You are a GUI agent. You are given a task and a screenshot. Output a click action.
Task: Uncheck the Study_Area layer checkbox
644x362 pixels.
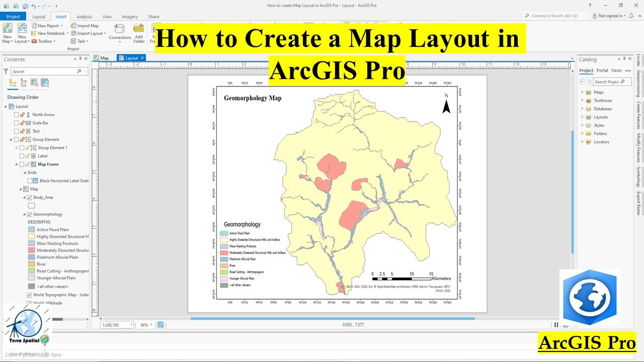(x=29, y=198)
